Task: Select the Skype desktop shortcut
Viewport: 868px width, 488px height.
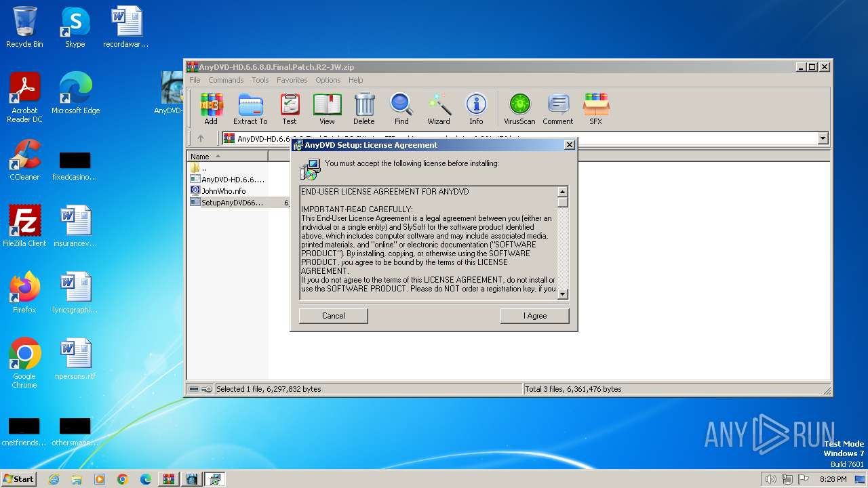Action: 75,27
